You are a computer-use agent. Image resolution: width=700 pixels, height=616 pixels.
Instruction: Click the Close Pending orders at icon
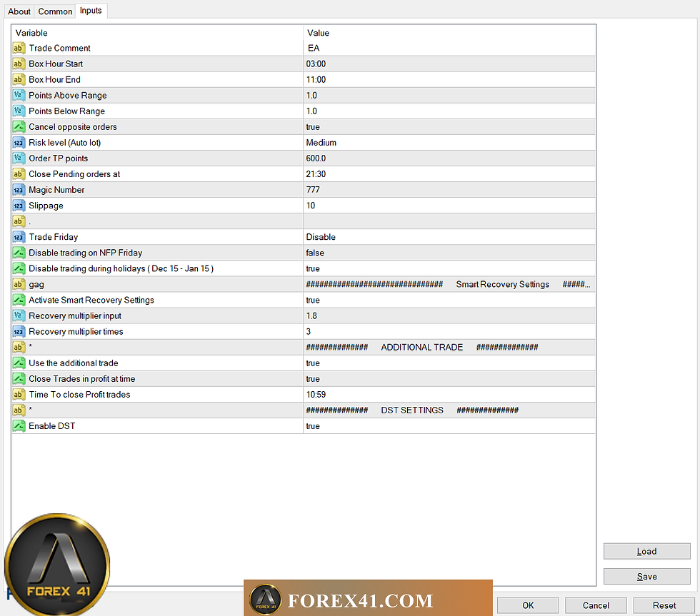[19, 174]
